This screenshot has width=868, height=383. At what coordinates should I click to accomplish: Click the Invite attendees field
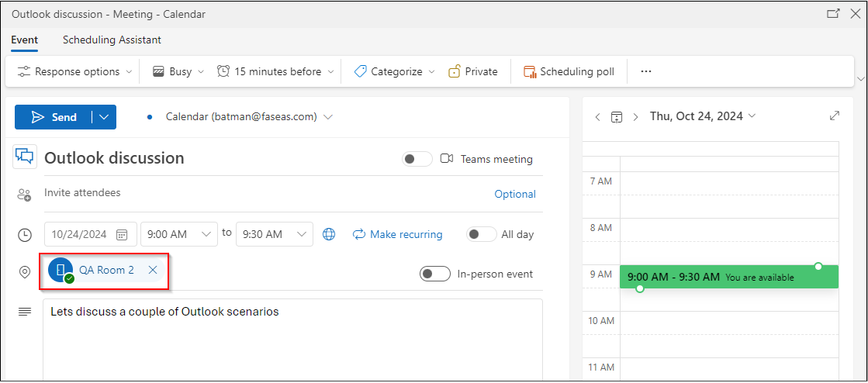(266, 193)
